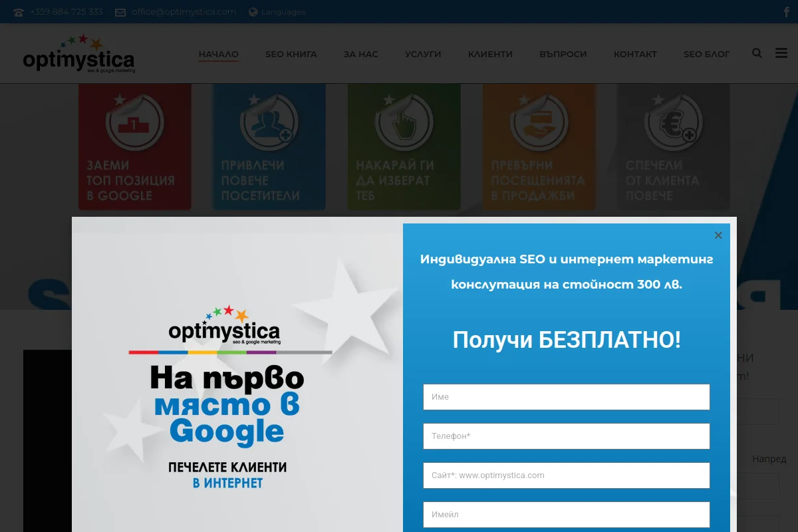Screen dimensions: 798x532
Task: Click the optimystica header logo
Action: pos(79,54)
